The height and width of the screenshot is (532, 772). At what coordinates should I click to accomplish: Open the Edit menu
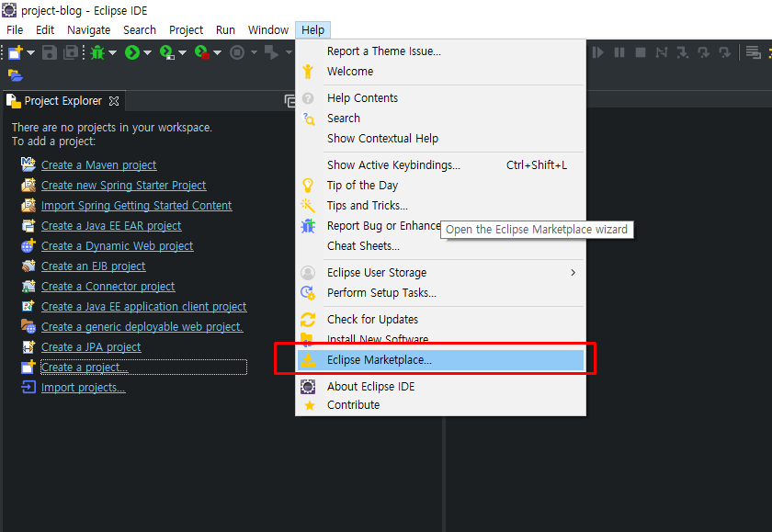45,30
